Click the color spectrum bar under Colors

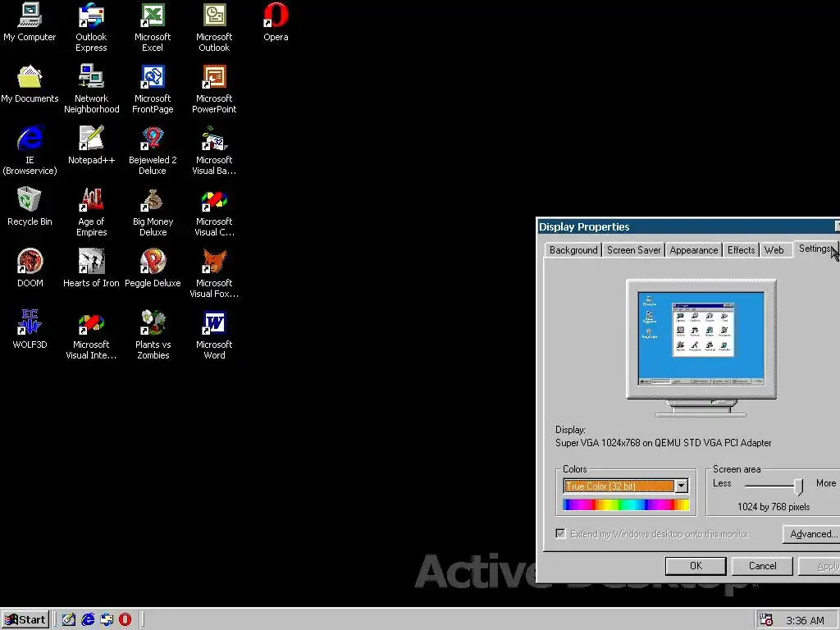(x=626, y=504)
